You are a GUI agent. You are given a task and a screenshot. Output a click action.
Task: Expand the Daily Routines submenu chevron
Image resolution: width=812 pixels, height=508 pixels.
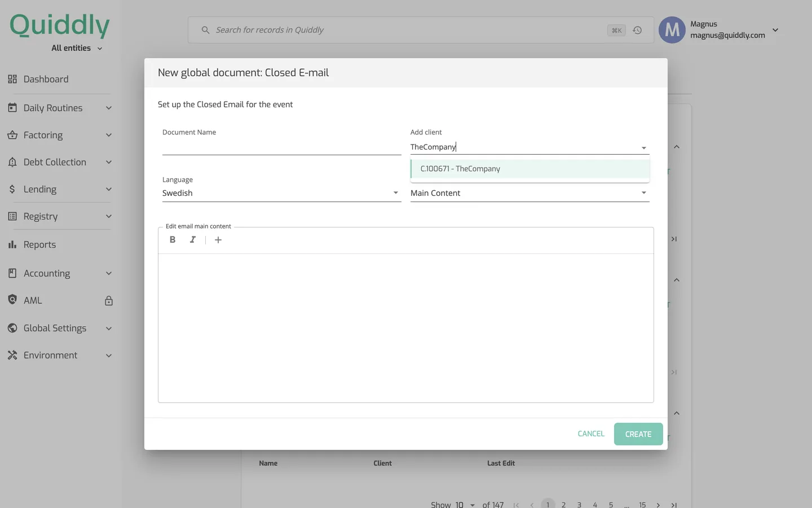(109, 108)
